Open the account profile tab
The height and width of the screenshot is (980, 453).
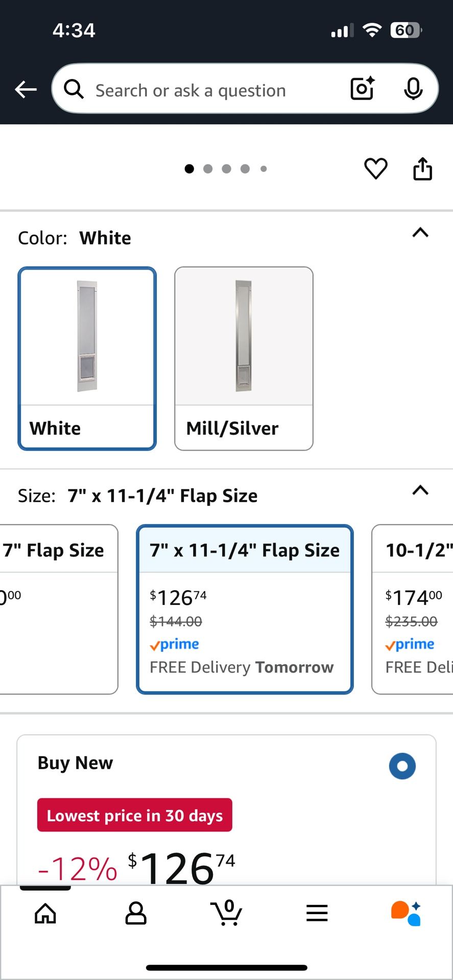coord(136,913)
